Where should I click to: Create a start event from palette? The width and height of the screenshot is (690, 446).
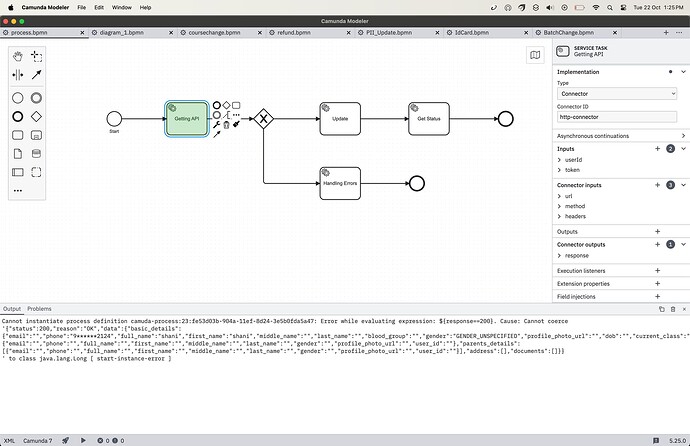(x=18, y=98)
